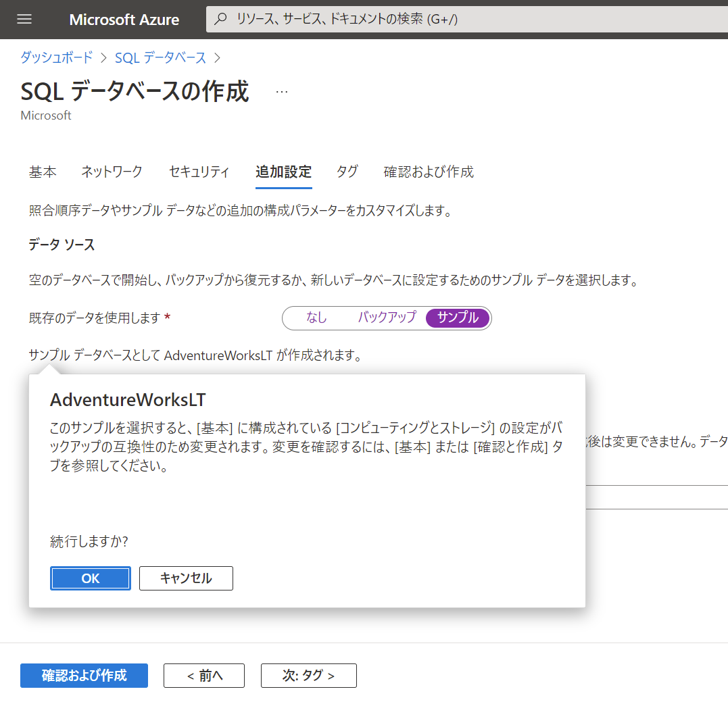Switch to the タグ tab
Image resolution: width=728 pixels, height=704 pixels.
coord(347,172)
